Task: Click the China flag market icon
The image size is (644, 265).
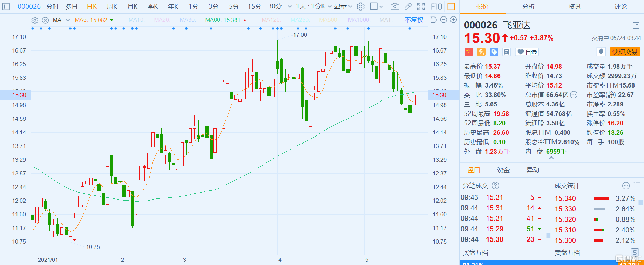Action: [469, 52]
